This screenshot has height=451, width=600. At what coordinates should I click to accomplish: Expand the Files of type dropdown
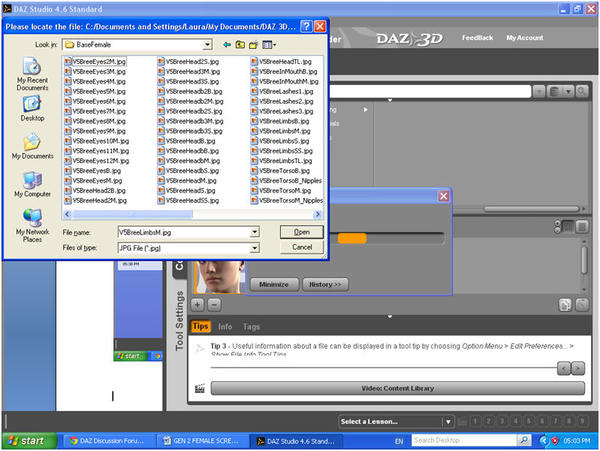[x=254, y=248]
